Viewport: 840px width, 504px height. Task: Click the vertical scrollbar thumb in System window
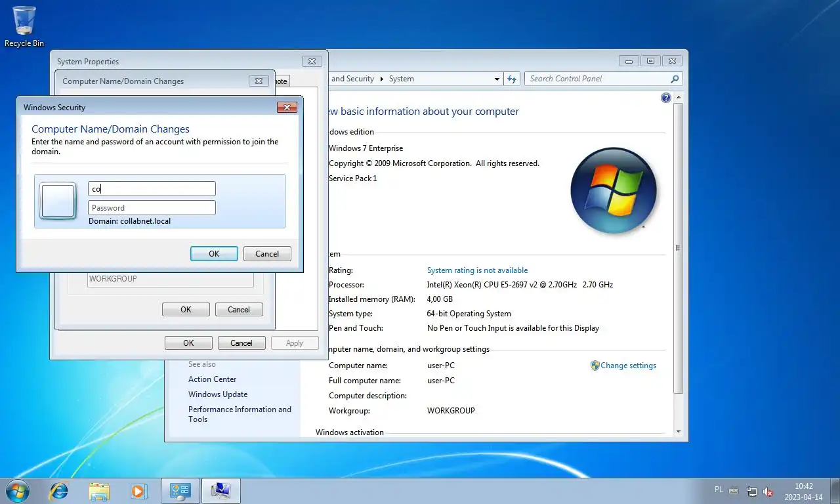point(679,248)
